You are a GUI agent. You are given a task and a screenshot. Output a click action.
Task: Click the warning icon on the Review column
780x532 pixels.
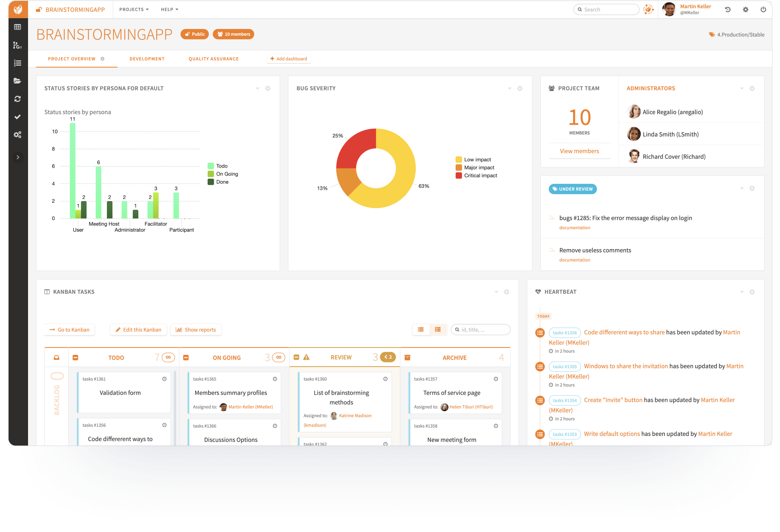(306, 357)
